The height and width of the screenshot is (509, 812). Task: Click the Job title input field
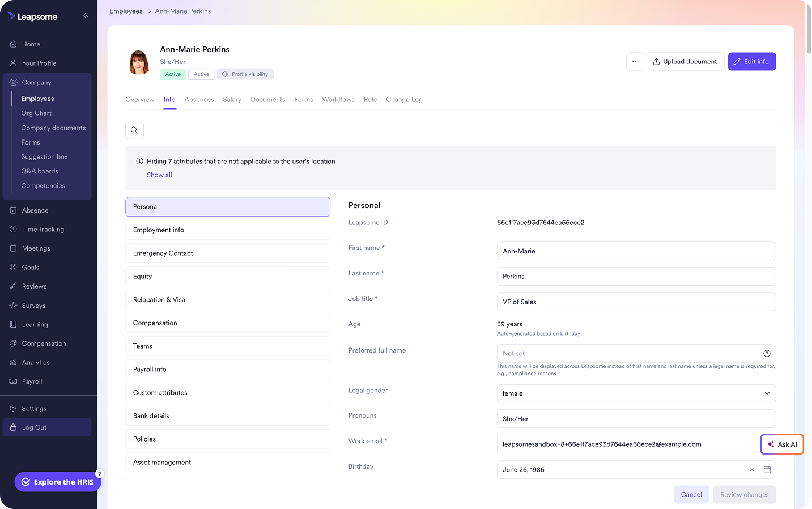(636, 302)
